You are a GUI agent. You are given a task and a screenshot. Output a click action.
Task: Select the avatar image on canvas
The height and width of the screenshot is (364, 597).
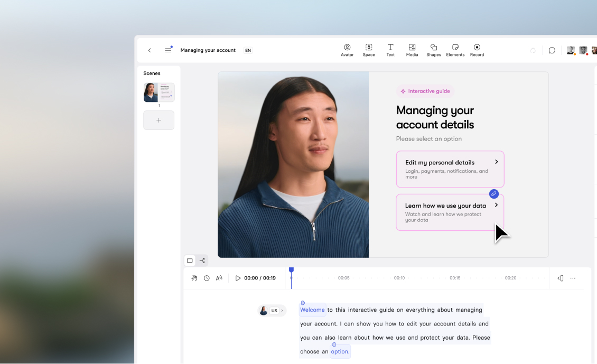(293, 164)
